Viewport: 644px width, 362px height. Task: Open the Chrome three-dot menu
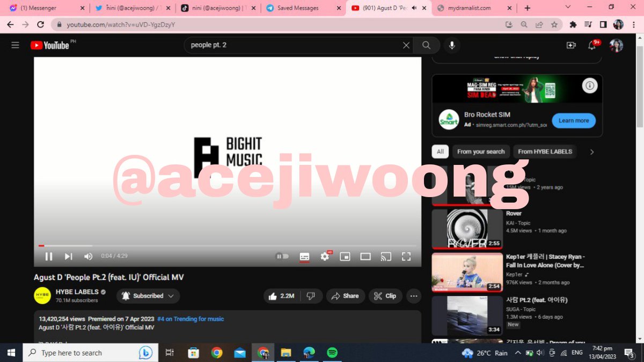tap(633, 25)
